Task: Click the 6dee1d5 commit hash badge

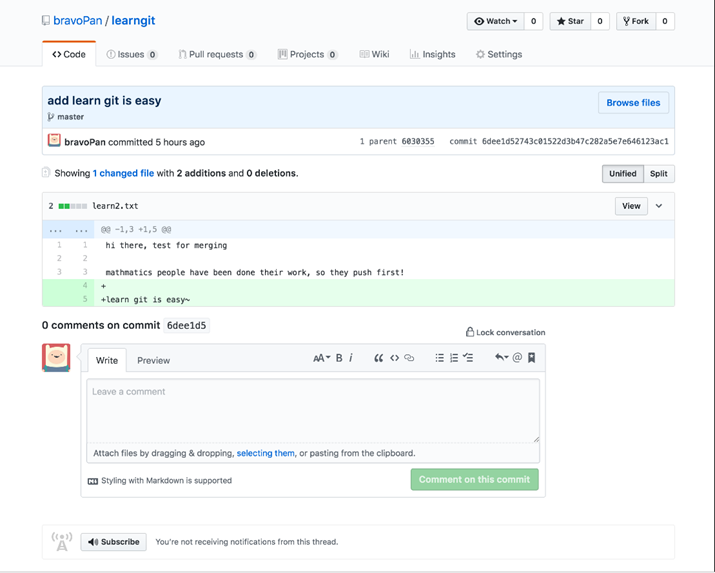Action: (187, 325)
